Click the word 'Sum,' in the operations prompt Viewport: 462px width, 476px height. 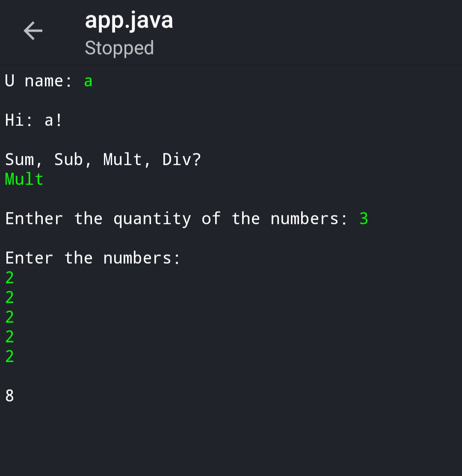(24, 160)
